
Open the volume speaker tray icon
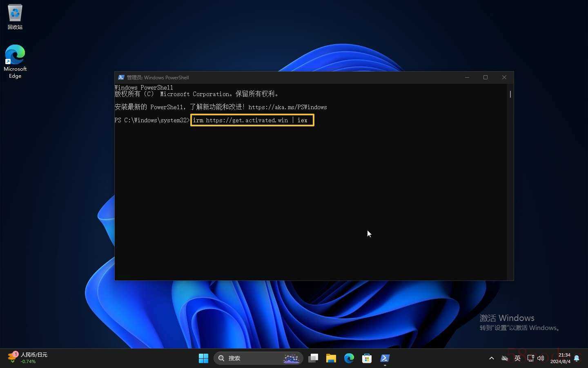coord(541,358)
